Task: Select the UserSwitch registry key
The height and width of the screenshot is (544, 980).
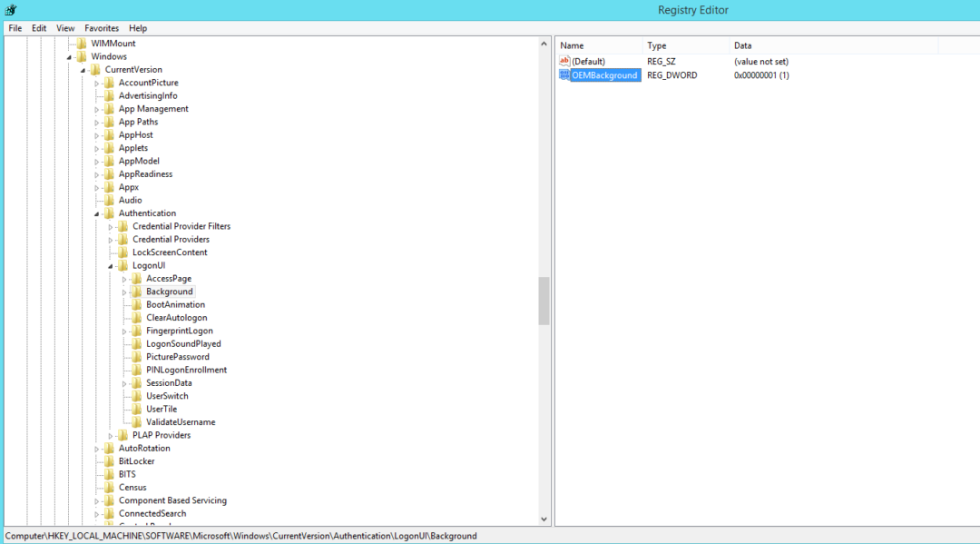Action: [x=167, y=396]
